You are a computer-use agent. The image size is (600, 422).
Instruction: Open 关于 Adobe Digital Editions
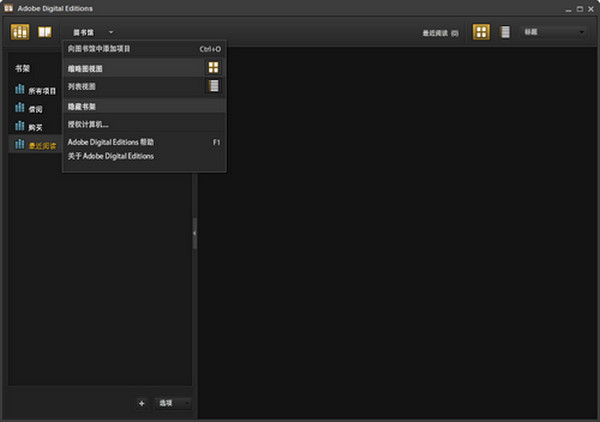coord(144,156)
